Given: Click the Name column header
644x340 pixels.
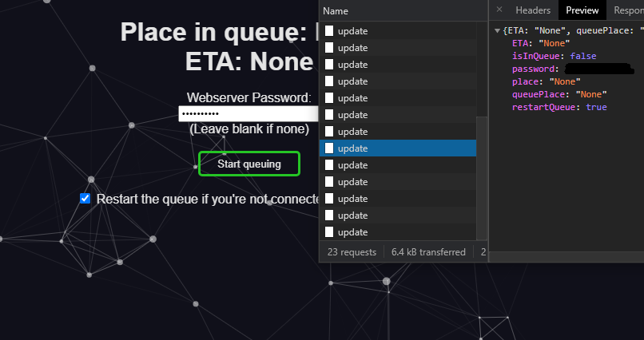Looking at the screenshot, I should [x=336, y=11].
